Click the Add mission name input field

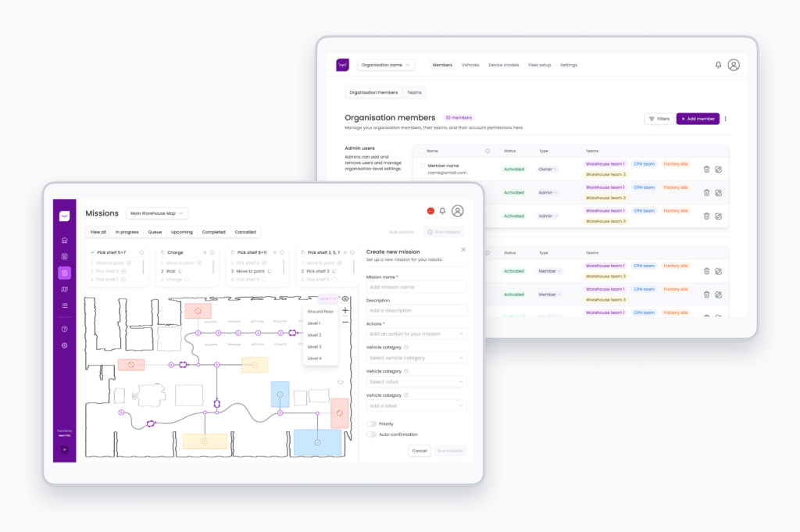tap(416, 287)
